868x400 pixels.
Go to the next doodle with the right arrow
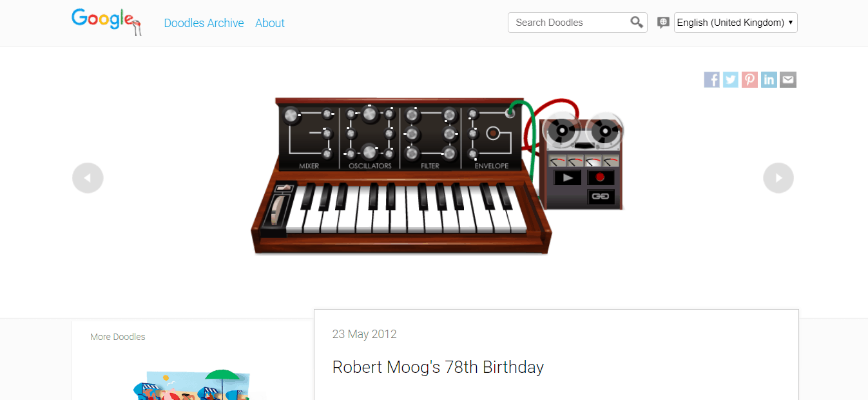[x=778, y=177]
